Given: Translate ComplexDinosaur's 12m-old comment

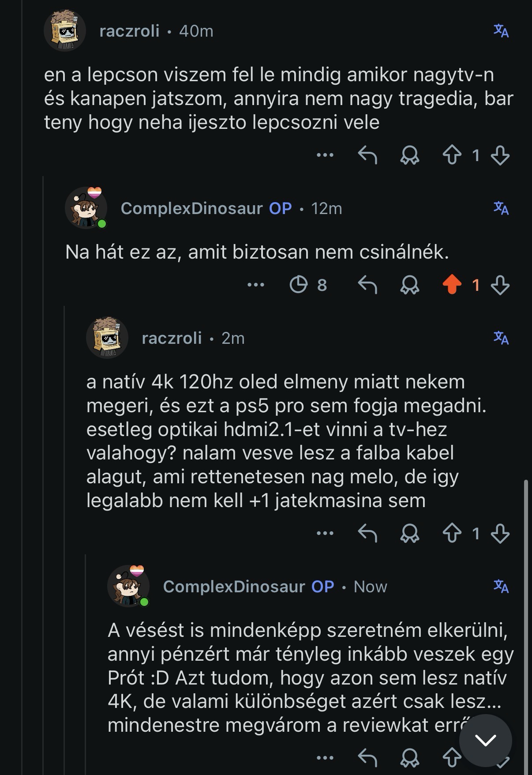Looking at the screenshot, I should (x=501, y=208).
